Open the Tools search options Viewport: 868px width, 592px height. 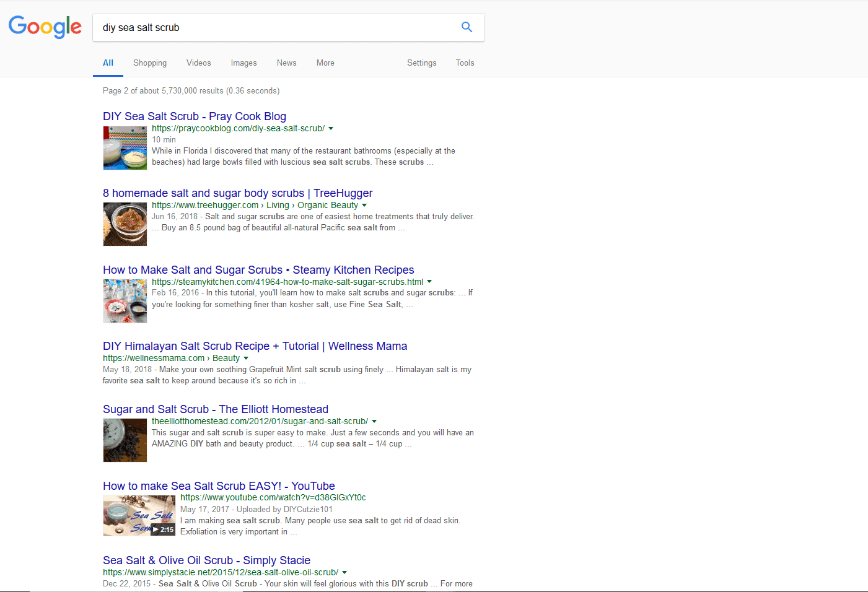pos(465,63)
